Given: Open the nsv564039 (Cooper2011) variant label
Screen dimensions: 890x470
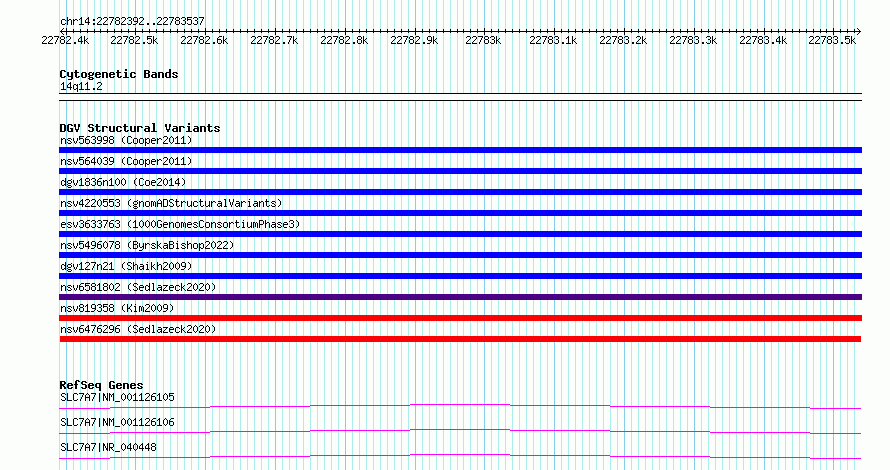Looking at the screenshot, I should (x=126, y=161).
